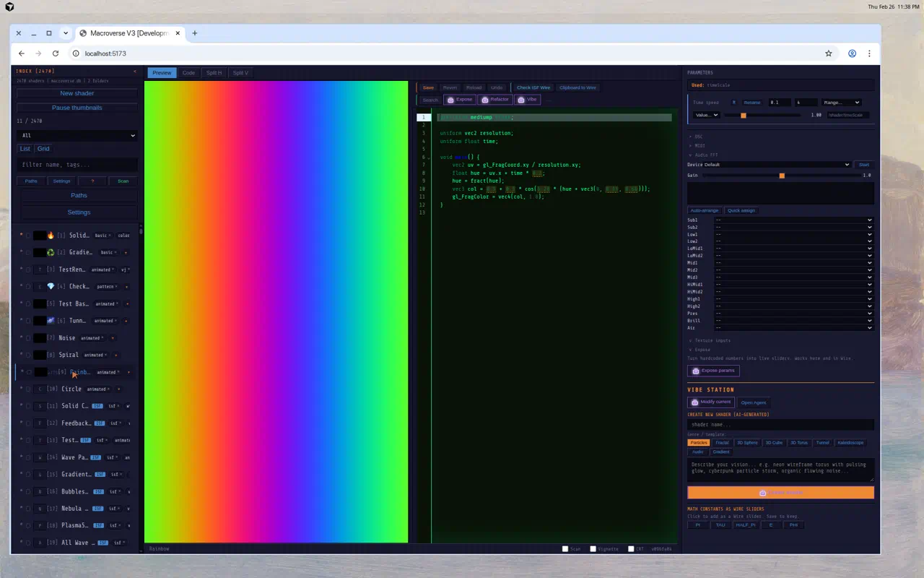
Task: Click the galaxy emoji icon of shader [6]
Action: click(x=51, y=321)
